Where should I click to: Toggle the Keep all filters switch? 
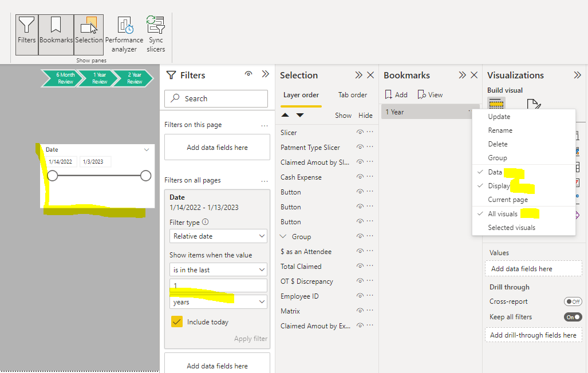[573, 317]
